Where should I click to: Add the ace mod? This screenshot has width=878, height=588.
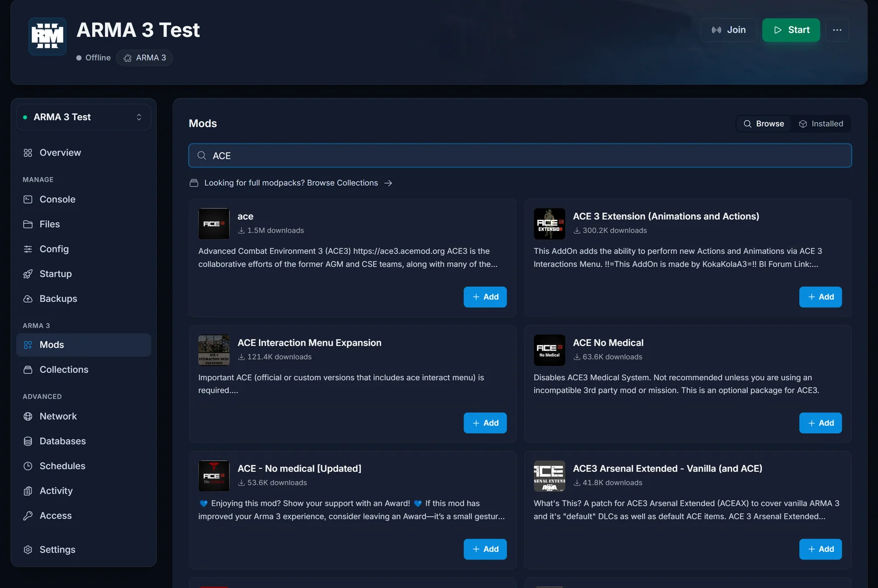485,297
